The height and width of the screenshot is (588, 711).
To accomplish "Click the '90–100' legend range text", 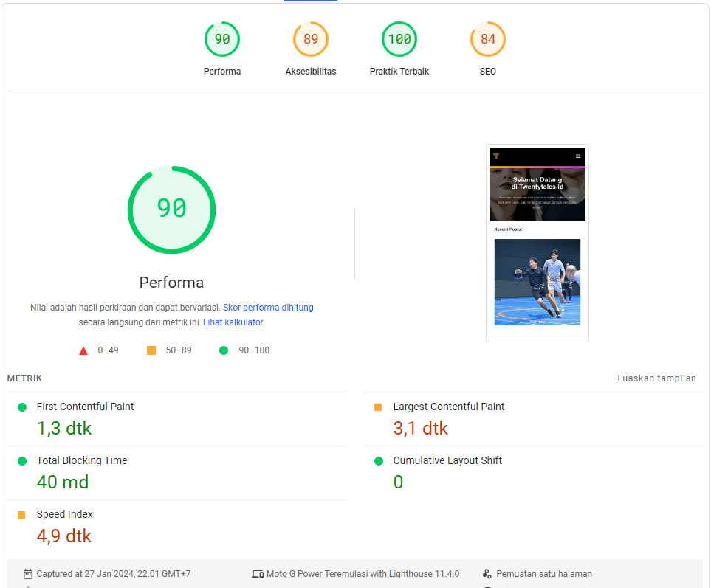I will [254, 350].
